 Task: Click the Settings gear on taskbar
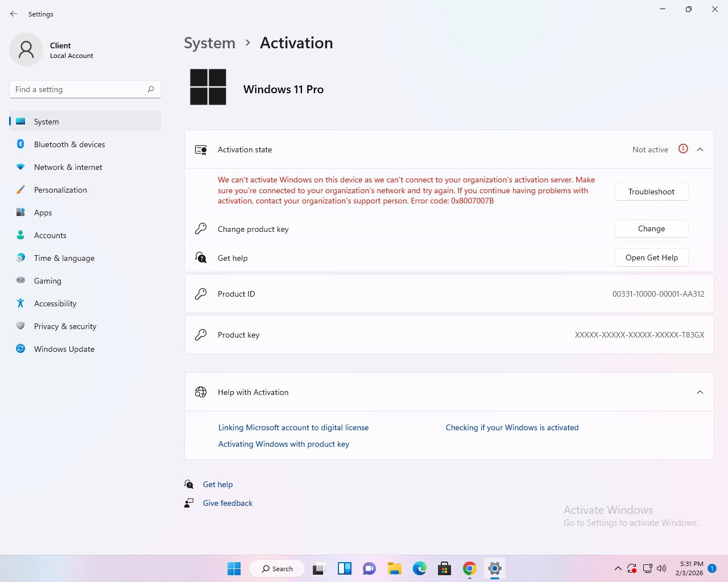coord(495,568)
